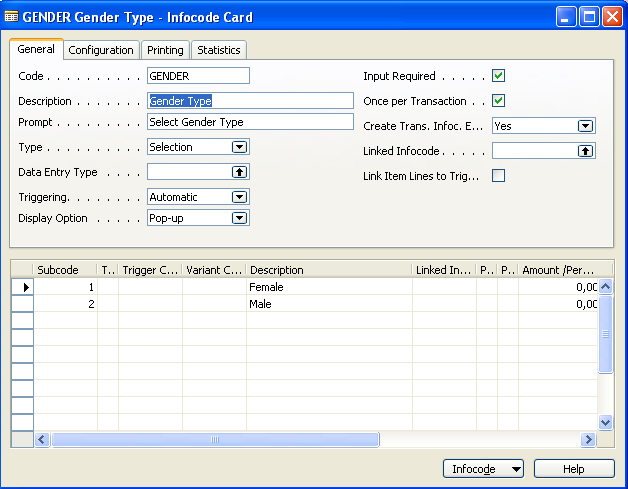Switch to the Configuration tab
Screen dimensions: 628x489
coord(101,50)
